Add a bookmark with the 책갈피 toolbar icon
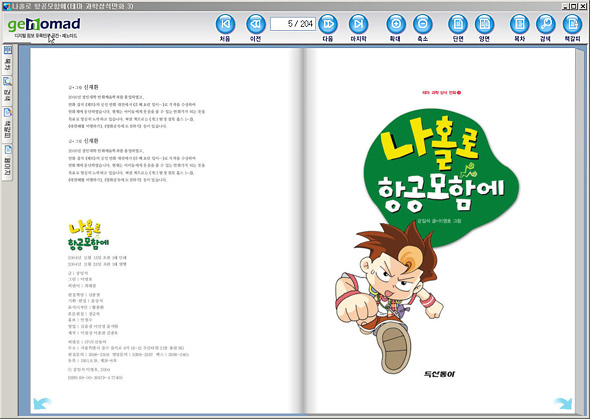This screenshot has width=590, height=419. [572, 24]
